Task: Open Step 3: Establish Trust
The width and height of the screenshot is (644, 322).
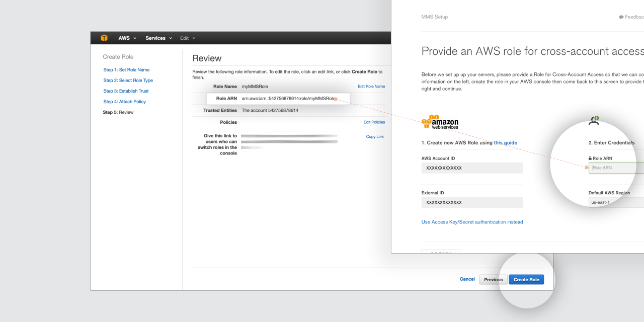Action: [x=126, y=91]
